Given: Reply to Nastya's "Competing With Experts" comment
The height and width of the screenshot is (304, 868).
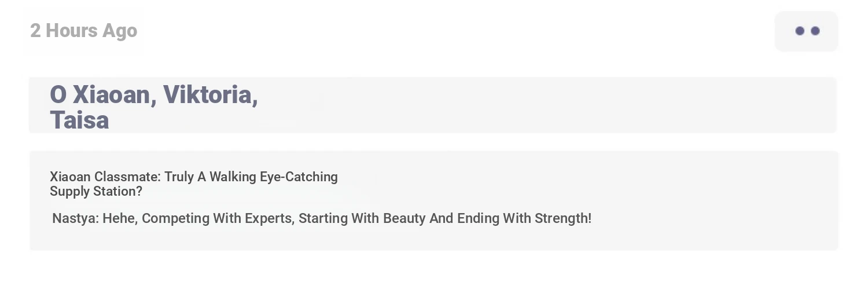Looking at the screenshot, I should tap(322, 218).
